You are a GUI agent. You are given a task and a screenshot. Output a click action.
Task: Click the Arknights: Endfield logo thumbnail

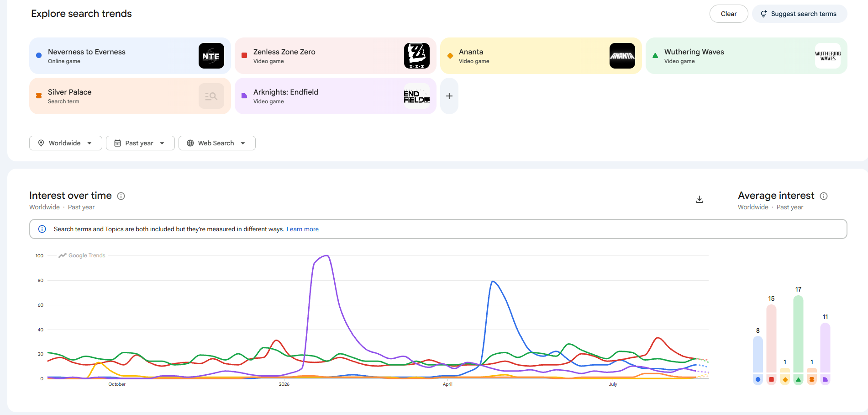417,96
